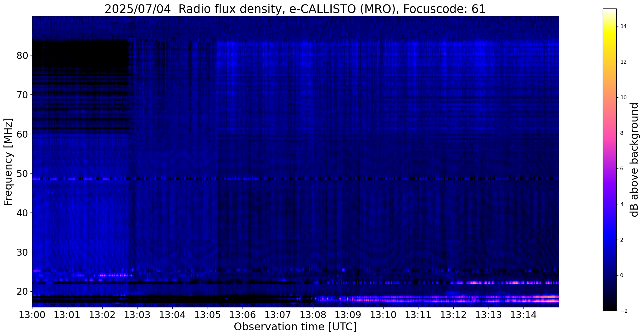Screen dimensions: 644x336
Task: Click the colorbar tick label 0
Action: tap(622, 276)
